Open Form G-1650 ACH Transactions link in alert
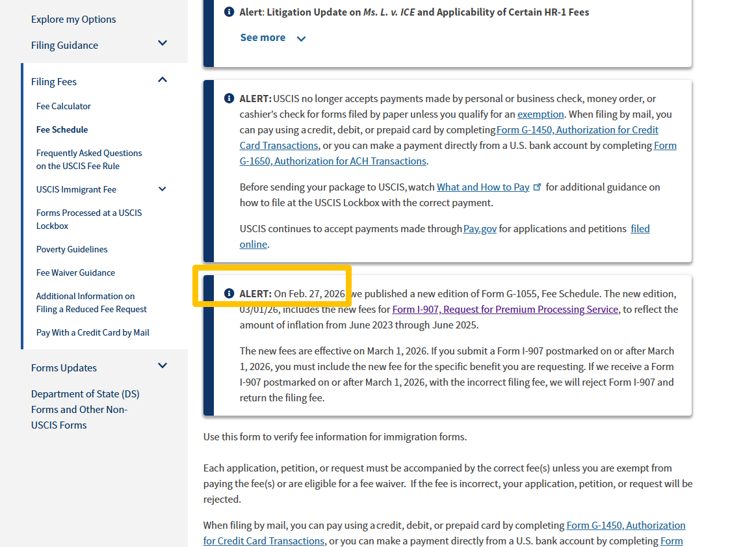 pyautogui.click(x=333, y=161)
